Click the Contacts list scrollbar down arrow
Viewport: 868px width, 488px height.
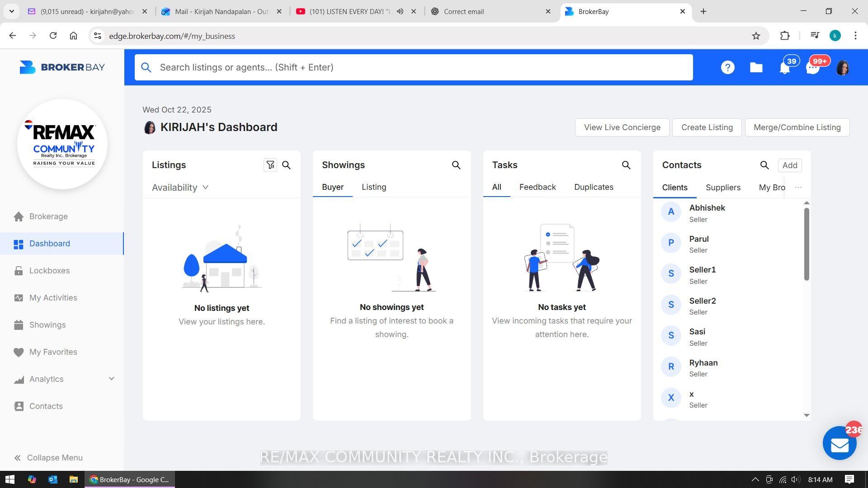point(807,415)
